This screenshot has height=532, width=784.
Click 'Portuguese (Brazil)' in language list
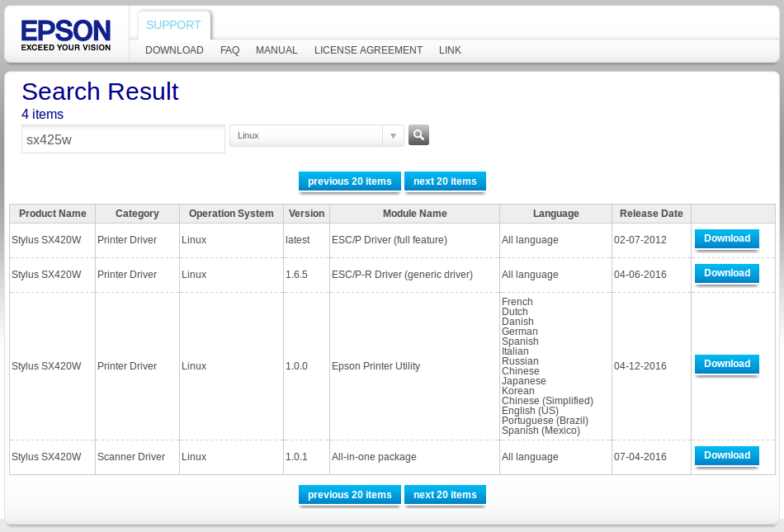coord(545,421)
